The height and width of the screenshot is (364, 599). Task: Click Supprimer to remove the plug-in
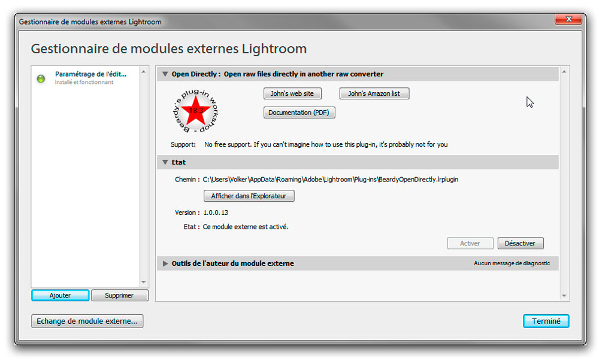pyautogui.click(x=120, y=295)
